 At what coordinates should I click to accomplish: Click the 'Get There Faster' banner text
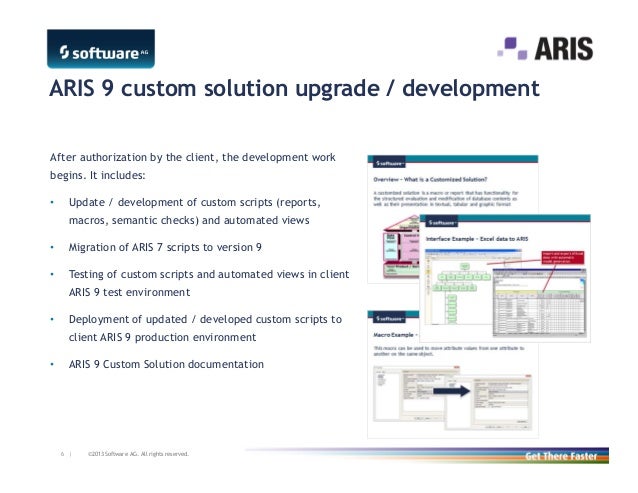561,456
